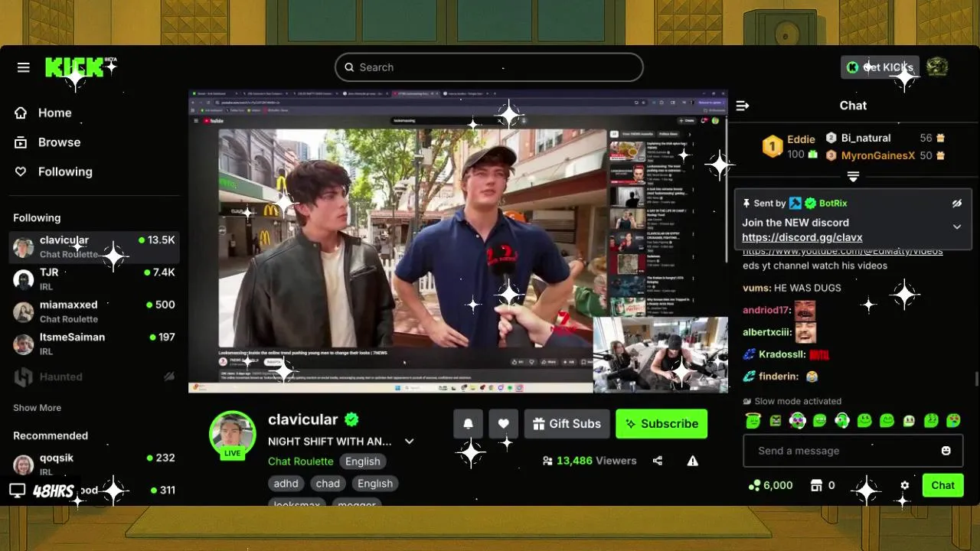Click BotRix name in pinned message
This screenshot has width=980, height=551.
pos(833,204)
